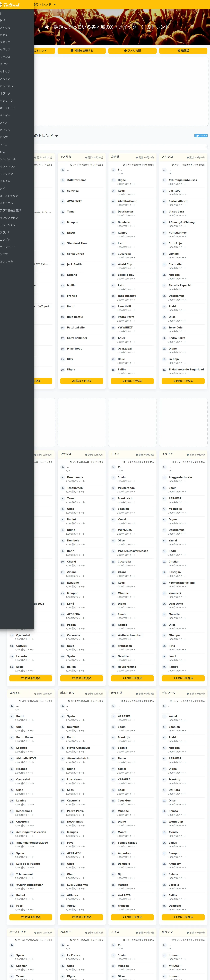Show ranks below 20 in the アメリカ card
Screen dimensions: 210x980
click(x=82, y=381)
